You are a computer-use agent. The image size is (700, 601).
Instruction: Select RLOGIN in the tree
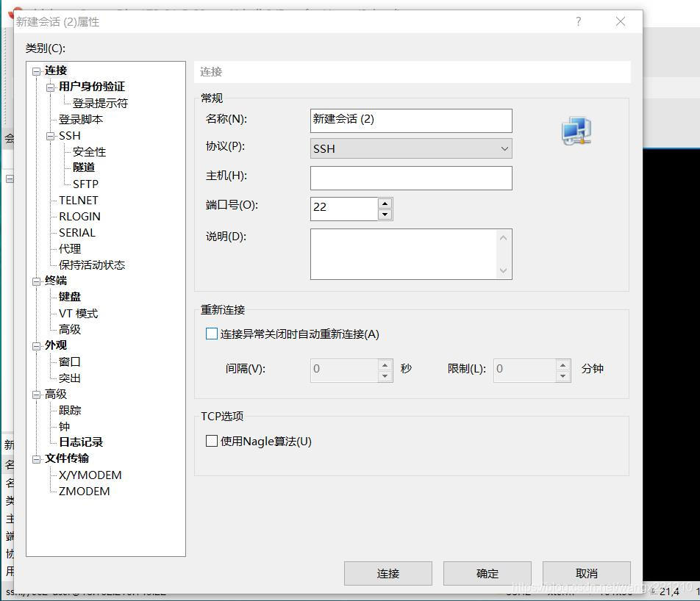pos(79,217)
